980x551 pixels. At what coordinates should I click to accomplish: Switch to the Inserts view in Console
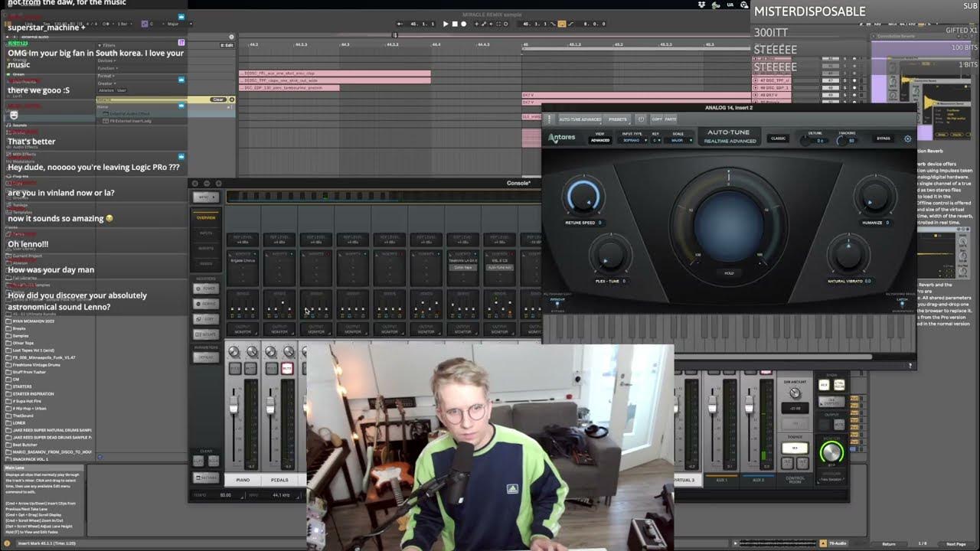click(x=206, y=248)
